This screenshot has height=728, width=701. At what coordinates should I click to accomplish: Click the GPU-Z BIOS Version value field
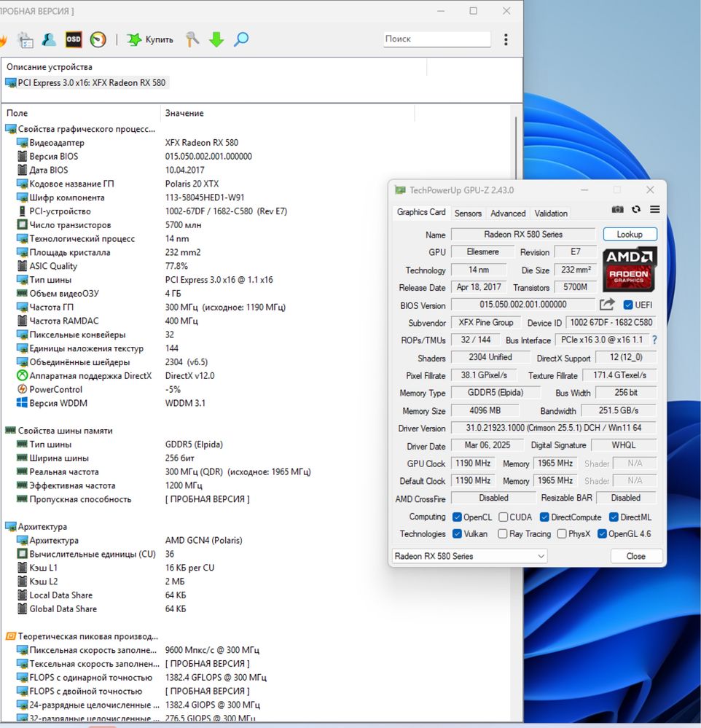(x=522, y=305)
